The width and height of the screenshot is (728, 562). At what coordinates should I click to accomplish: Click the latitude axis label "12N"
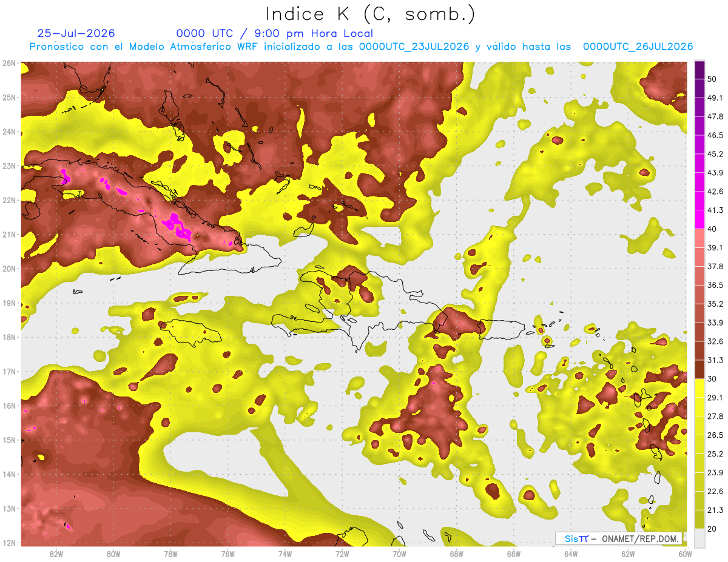point(9,543)
